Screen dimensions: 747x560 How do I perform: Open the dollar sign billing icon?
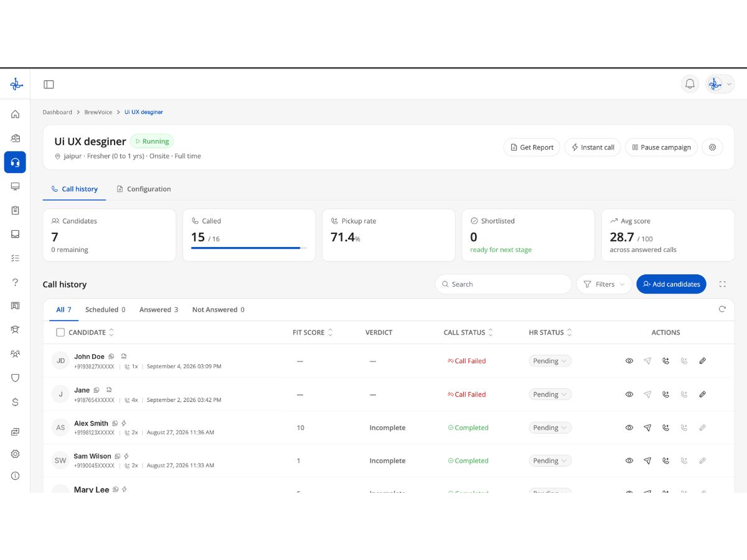(x=15, y=402)
